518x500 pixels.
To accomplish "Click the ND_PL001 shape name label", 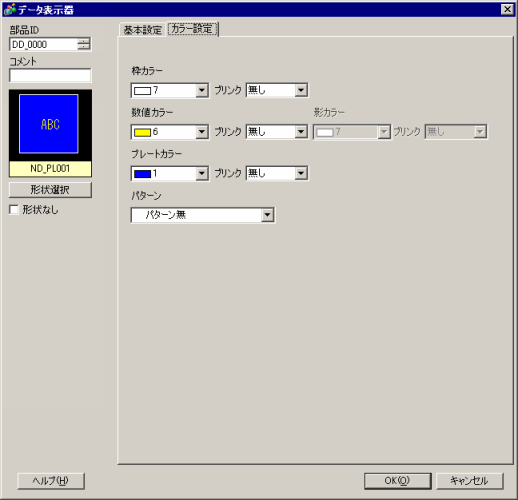I will pos(50,168).
